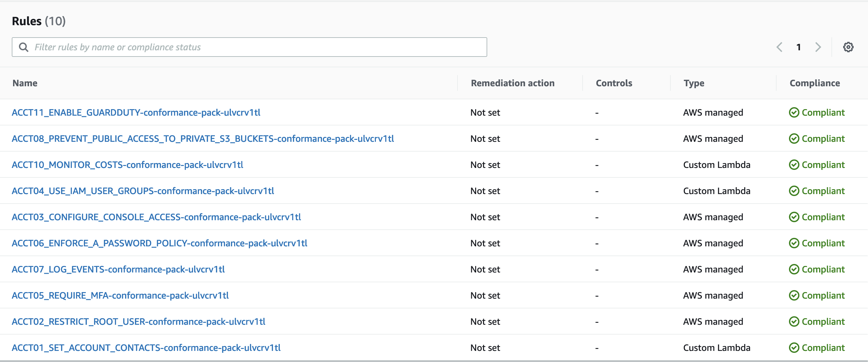Click compliant check icon for ACCT04 row
This screenshot has width=868, height=362.
click(x=794, y=191)
